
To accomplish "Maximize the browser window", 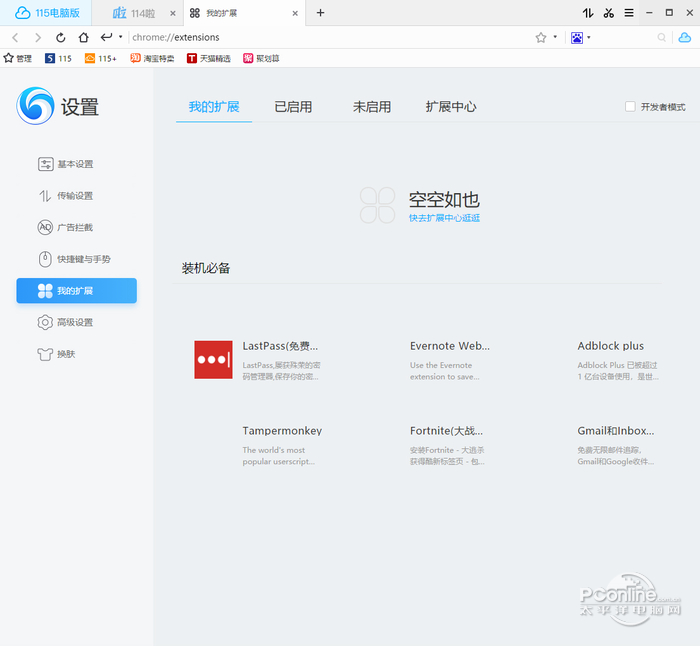I will point(669,13).
